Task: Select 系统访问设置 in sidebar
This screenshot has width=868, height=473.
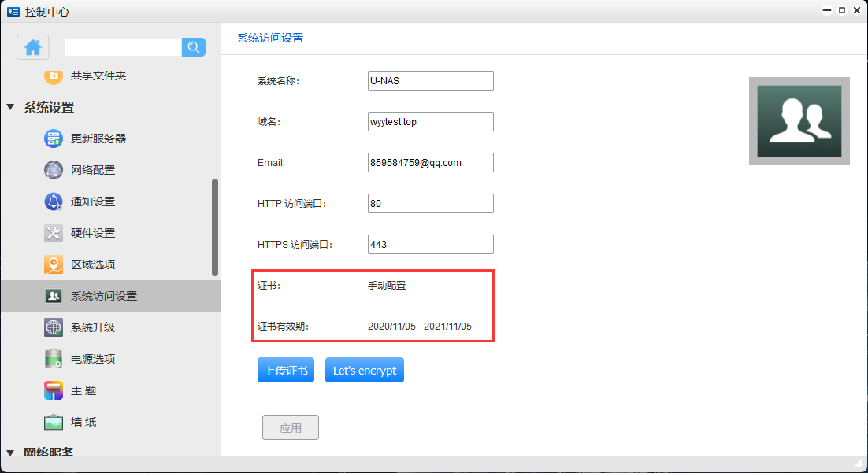Action: (x=103, y=296)
